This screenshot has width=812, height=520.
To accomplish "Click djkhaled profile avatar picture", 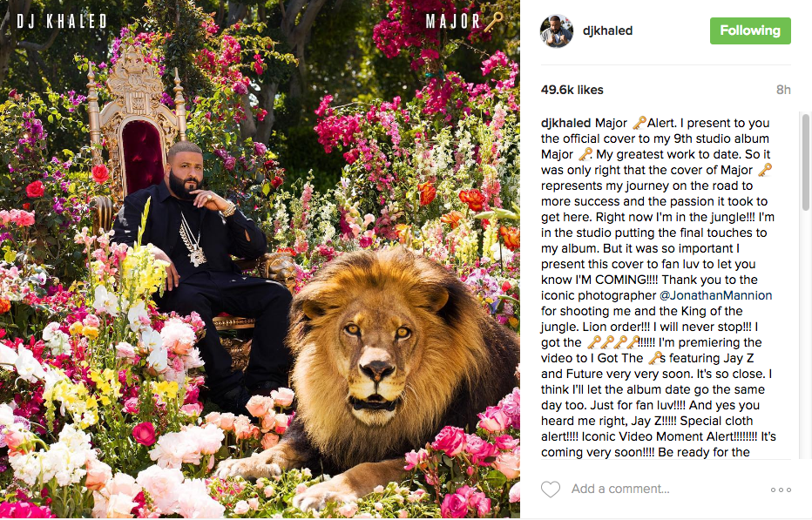I will click(557, 31).
